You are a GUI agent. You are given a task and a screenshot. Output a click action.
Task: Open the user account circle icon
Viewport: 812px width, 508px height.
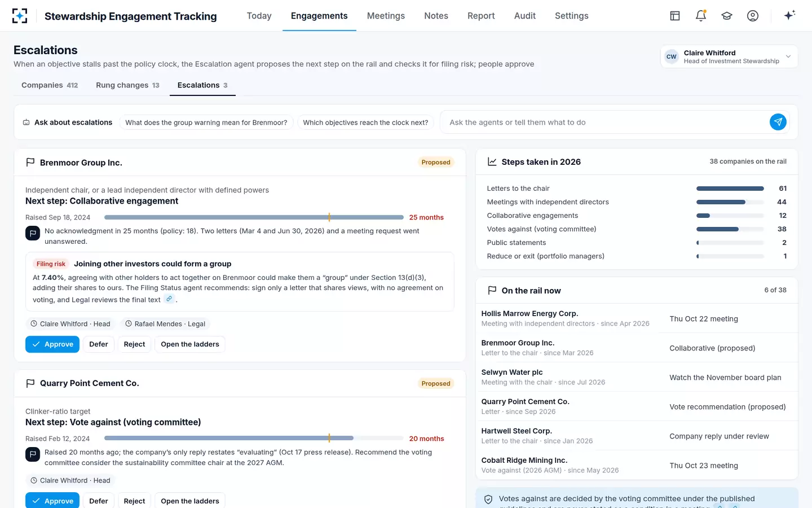pos(753,16)
